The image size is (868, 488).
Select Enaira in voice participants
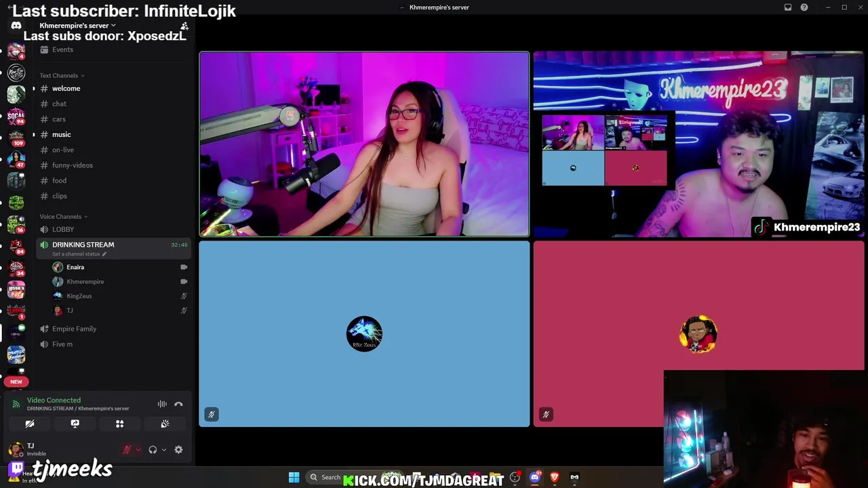pyautogui.click(x=119, y=267)
